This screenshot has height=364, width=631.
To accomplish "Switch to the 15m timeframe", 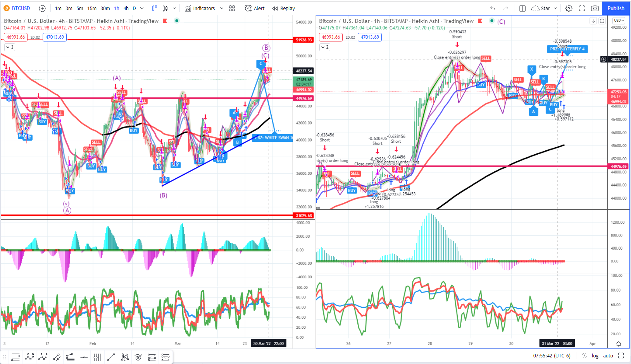I will click(x=92, y=8).
